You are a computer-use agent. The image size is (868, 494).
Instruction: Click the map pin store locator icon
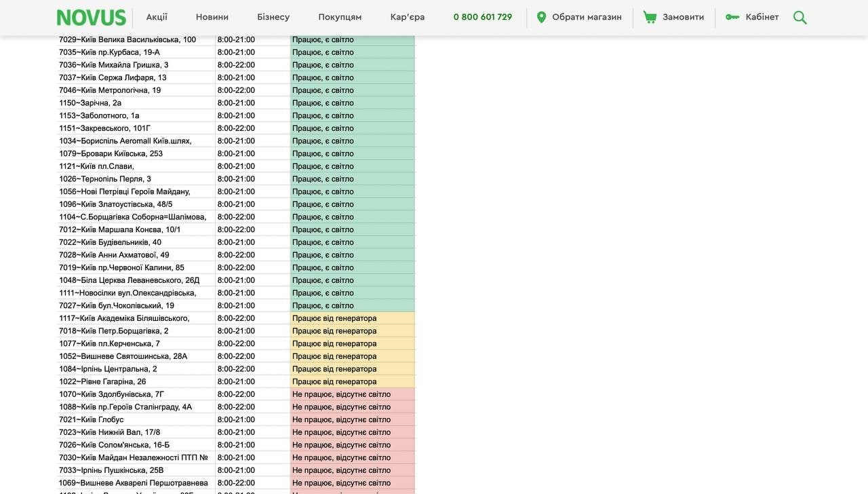coord(541,17)
